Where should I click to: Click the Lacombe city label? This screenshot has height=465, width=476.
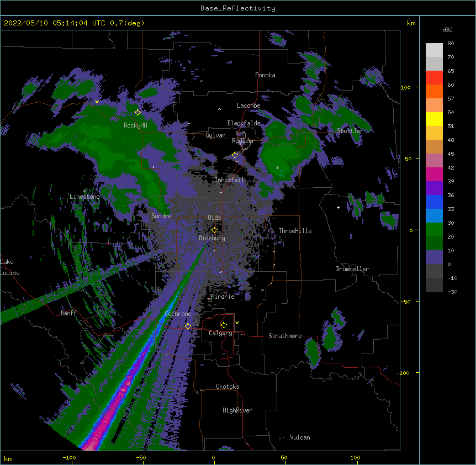click(248, 105)
